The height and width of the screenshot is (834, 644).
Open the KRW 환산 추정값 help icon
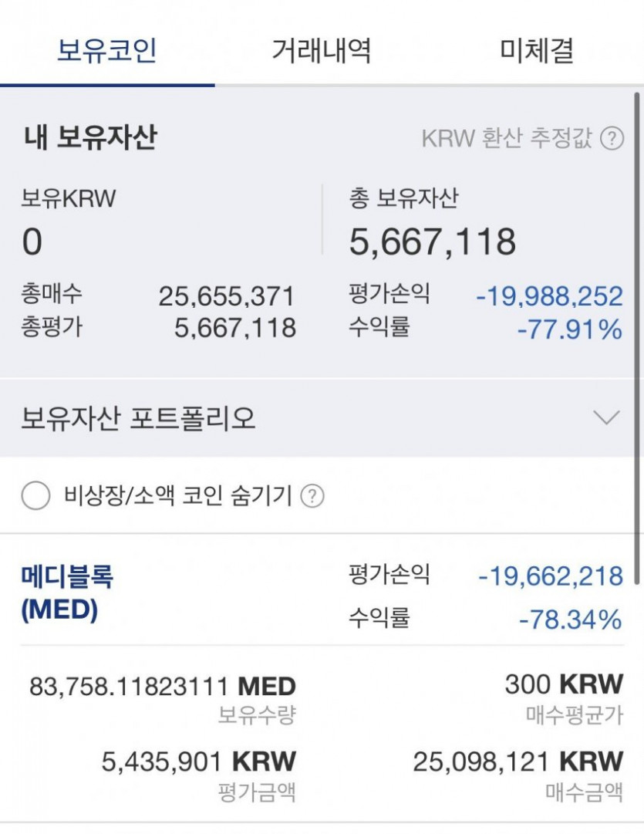point(612,139)
